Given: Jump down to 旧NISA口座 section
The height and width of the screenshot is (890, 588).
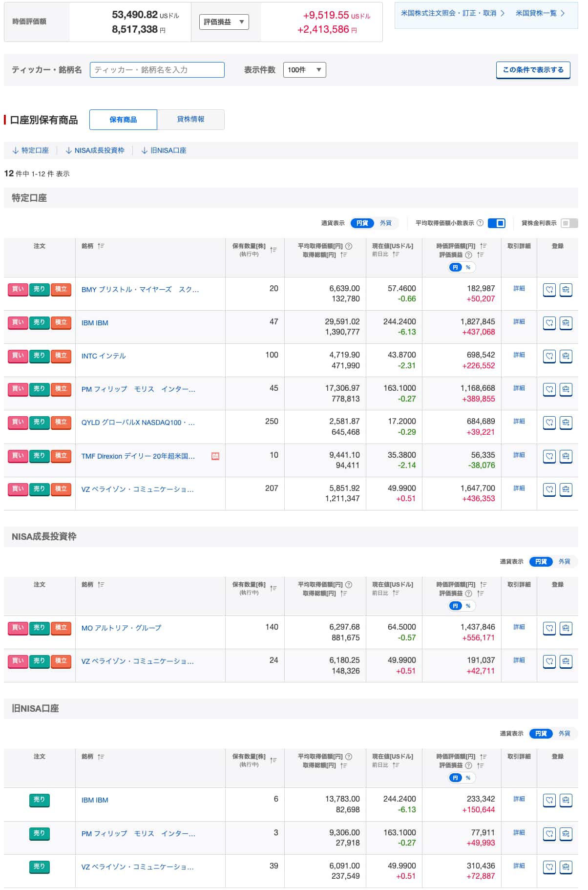Looking at the screenshot, I should pos(164,150).
